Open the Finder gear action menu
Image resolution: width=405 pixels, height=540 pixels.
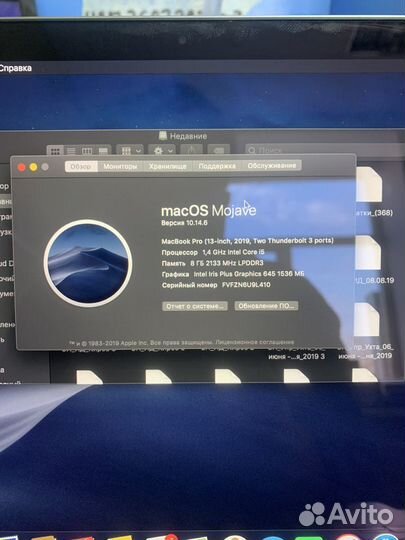162,151
